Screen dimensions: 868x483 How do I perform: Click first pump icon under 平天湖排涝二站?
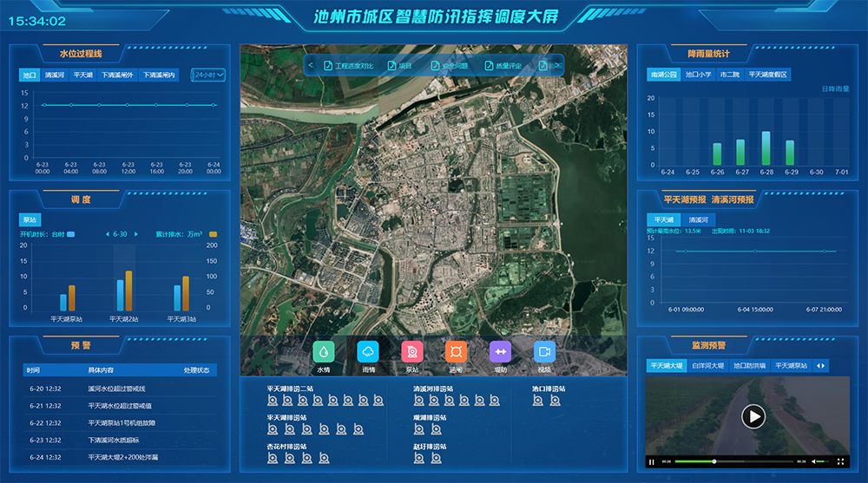click(x=273, y=401)
